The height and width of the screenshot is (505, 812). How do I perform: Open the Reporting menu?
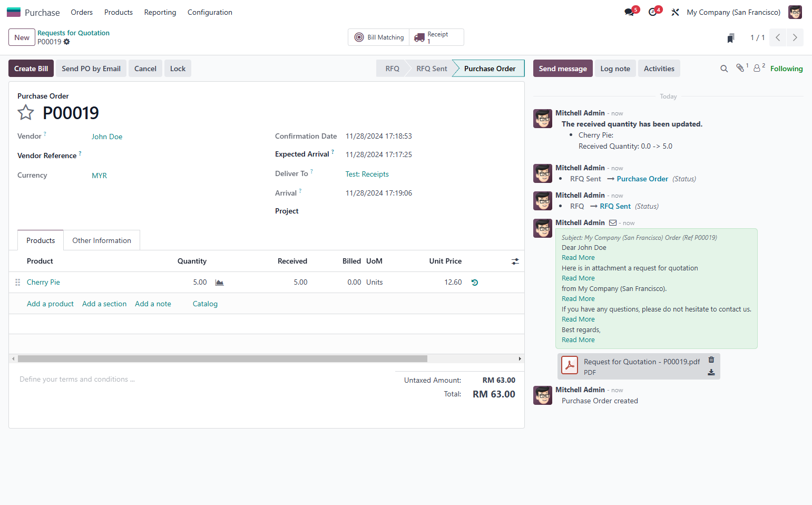(160, 12)
